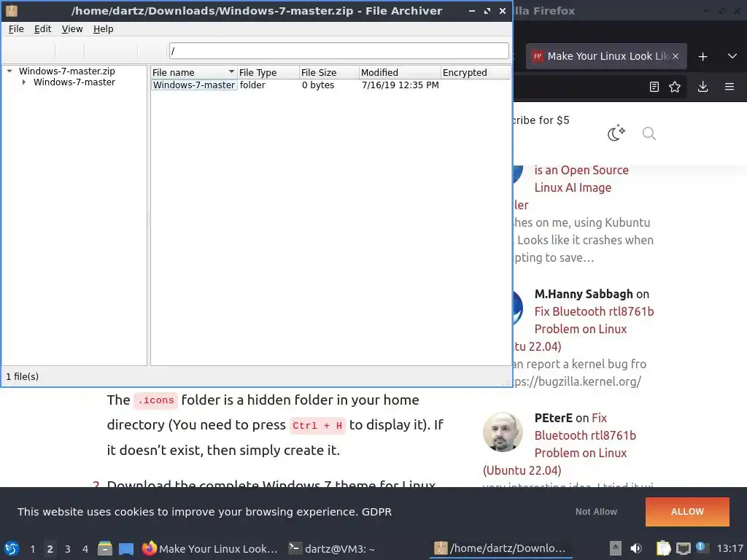Open Firefox downloads panel icon
Screen dimensions: 747x560
click(x=703, y=87)
